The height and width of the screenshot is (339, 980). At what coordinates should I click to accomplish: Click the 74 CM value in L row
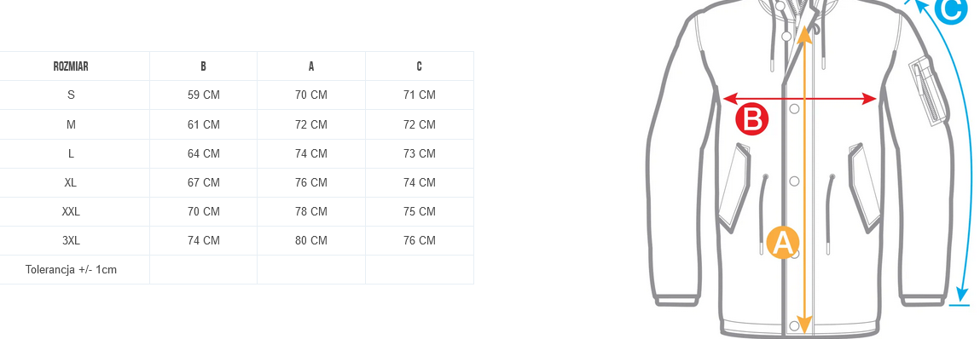pyautogui.click(x=311, y=153)
